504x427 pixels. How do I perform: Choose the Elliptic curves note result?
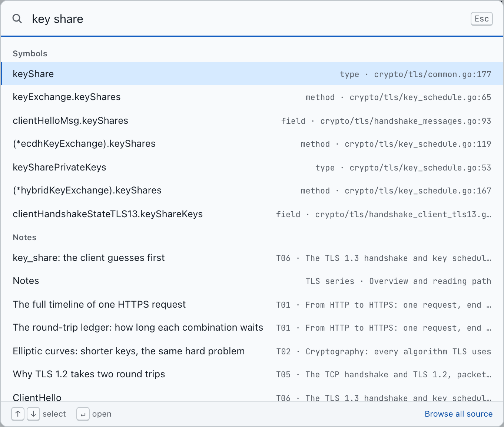[252, 351]
